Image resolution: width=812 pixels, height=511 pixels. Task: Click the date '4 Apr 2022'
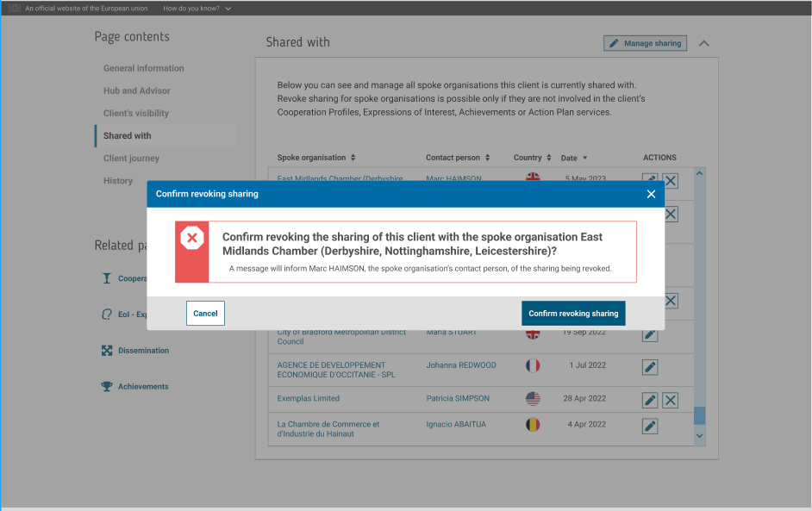(586, 424)
